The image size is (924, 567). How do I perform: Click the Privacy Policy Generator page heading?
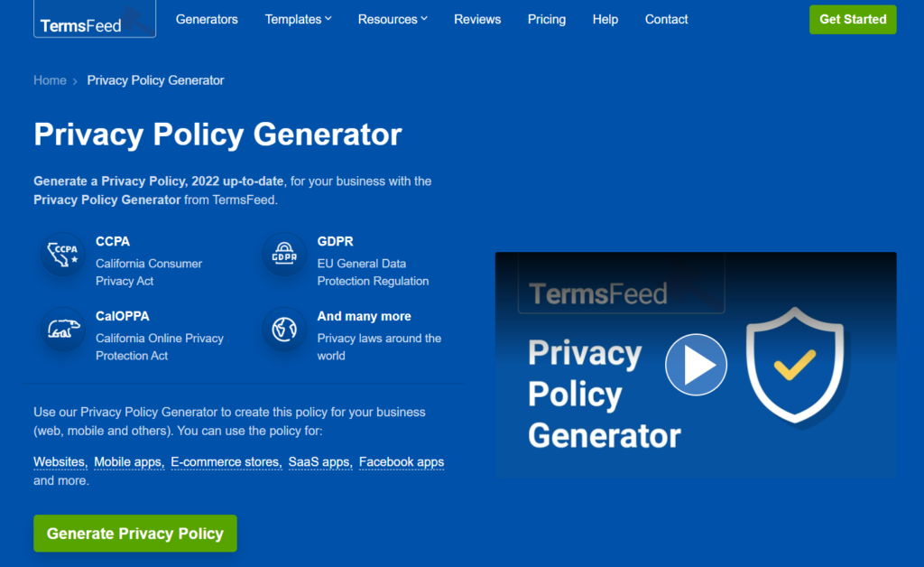coord(217,135)
